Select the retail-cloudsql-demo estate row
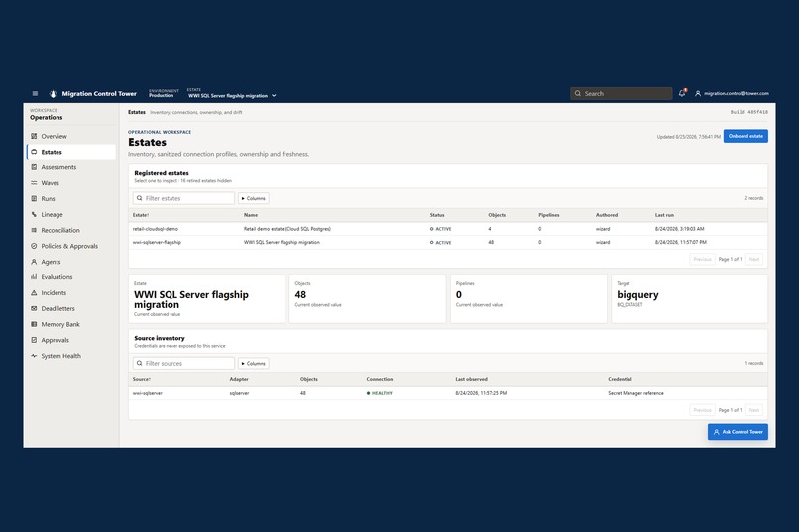Screen dimensions: 799x532 point(448,229)
